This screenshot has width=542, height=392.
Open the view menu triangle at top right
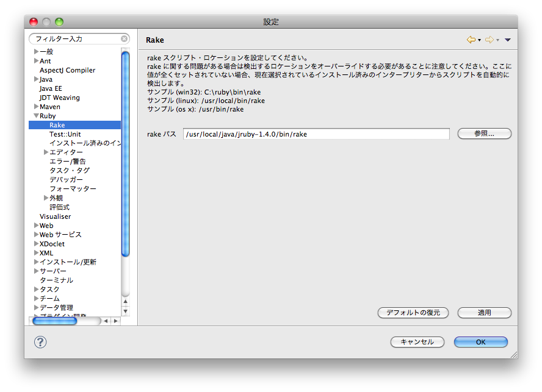(507, 39)
